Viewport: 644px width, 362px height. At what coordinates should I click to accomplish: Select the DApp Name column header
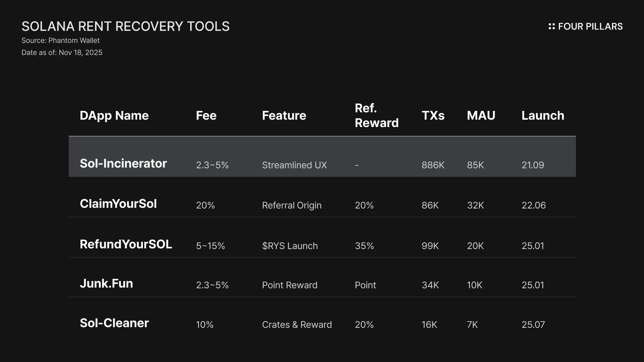coord(114,116)
